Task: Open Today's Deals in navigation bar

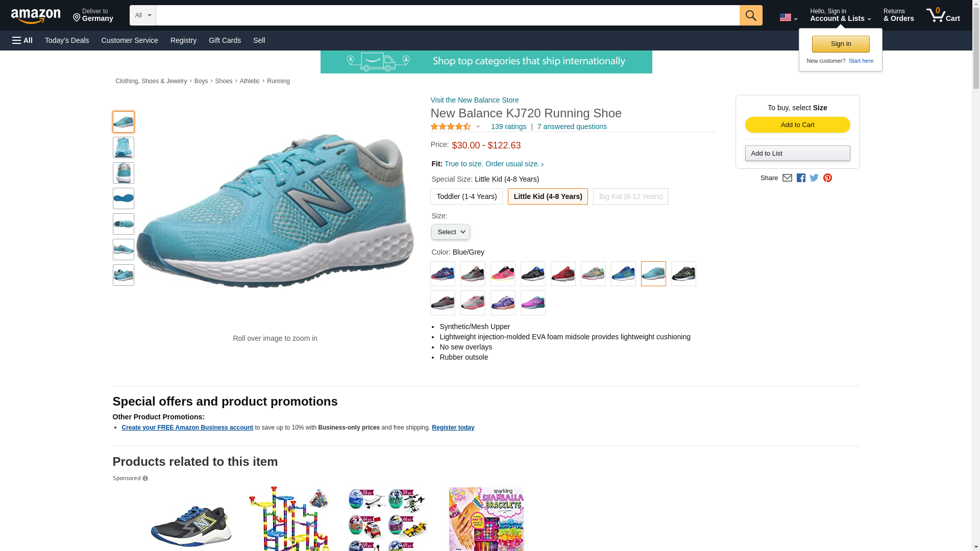Action: 67,40
